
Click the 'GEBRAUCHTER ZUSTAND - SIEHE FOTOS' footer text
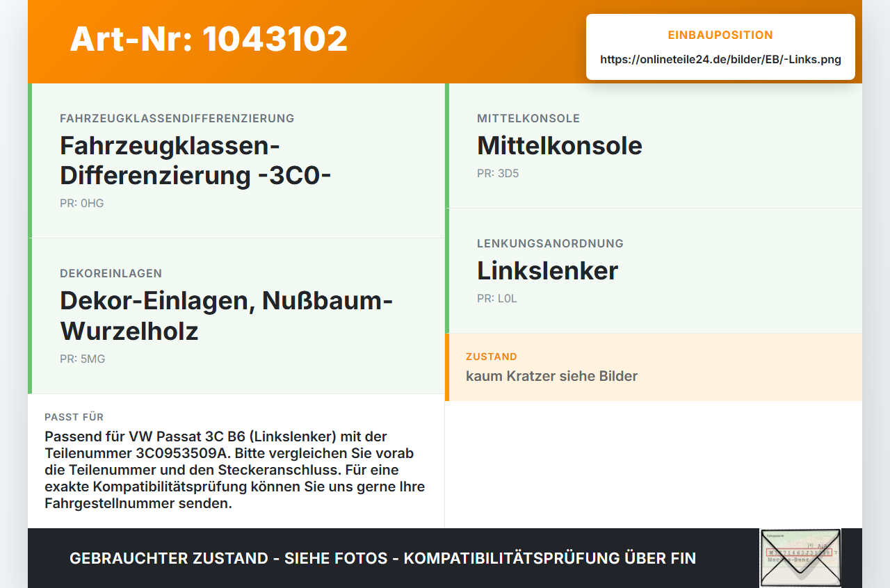coord(382,558)
